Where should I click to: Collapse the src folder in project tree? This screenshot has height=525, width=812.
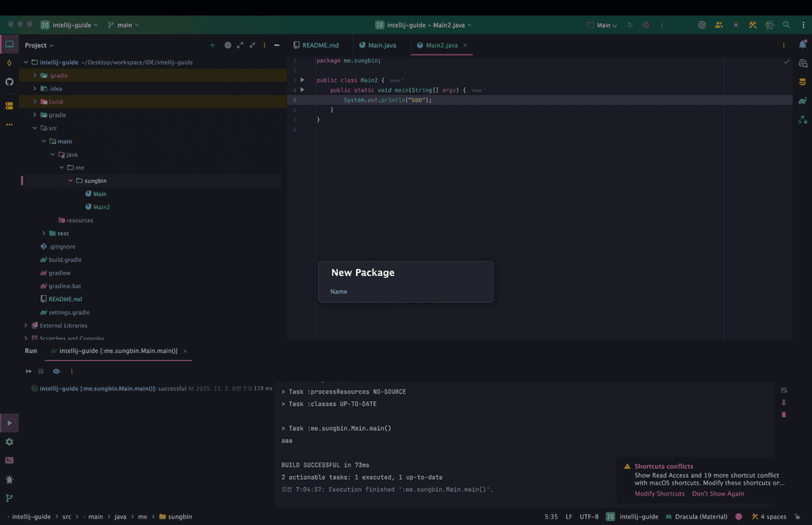point(35,128)
